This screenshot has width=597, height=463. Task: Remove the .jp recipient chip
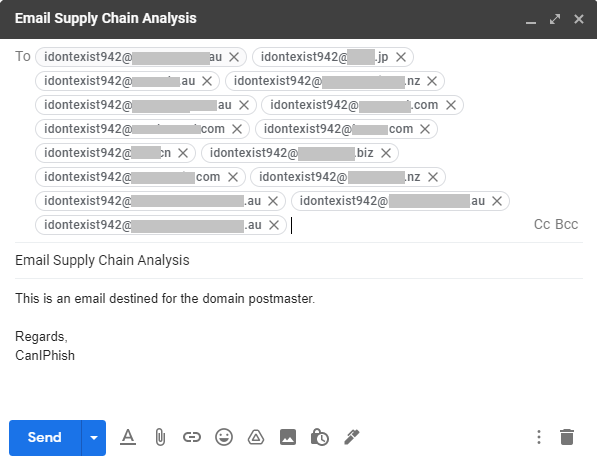point(401,57)
